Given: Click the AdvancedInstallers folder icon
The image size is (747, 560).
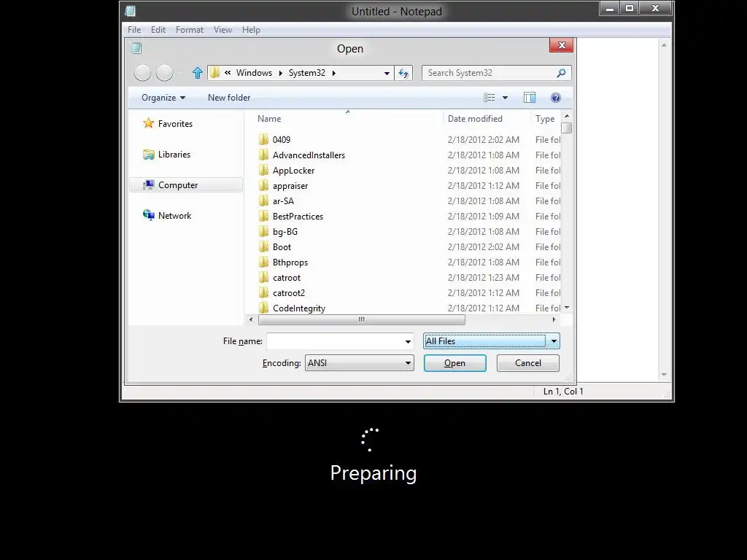Looking at the screenshot, I should [263, 155].
